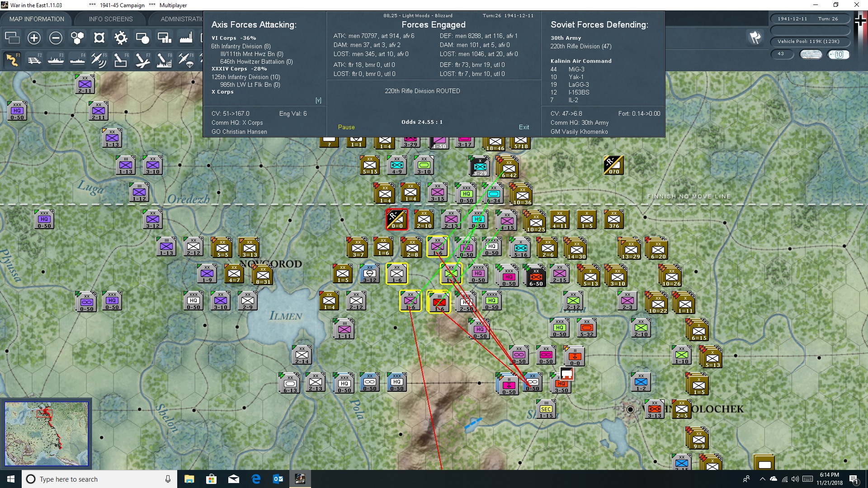This screenshot has width=868, height=488.
Task: Open Windows Start menu
Action: pos(11,479)
